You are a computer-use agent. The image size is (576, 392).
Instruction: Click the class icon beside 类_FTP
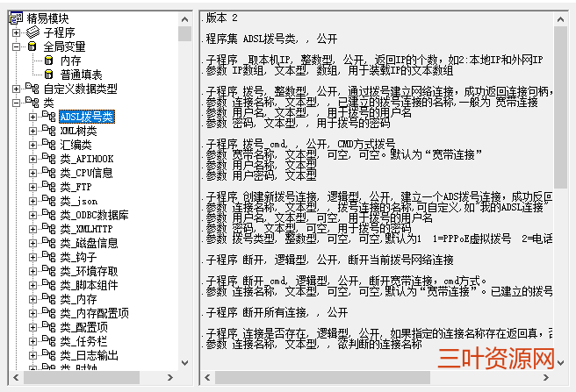coord(49,187)
